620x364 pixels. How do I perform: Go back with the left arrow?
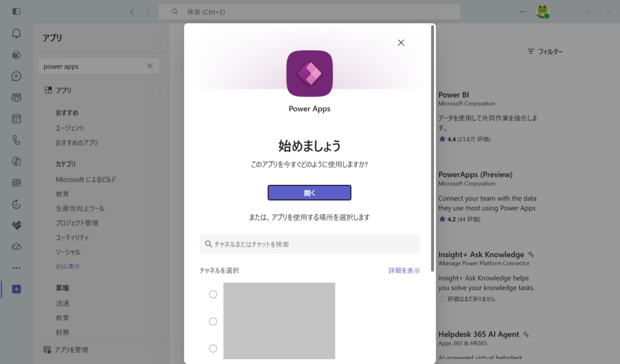click(x=131, y=12)
